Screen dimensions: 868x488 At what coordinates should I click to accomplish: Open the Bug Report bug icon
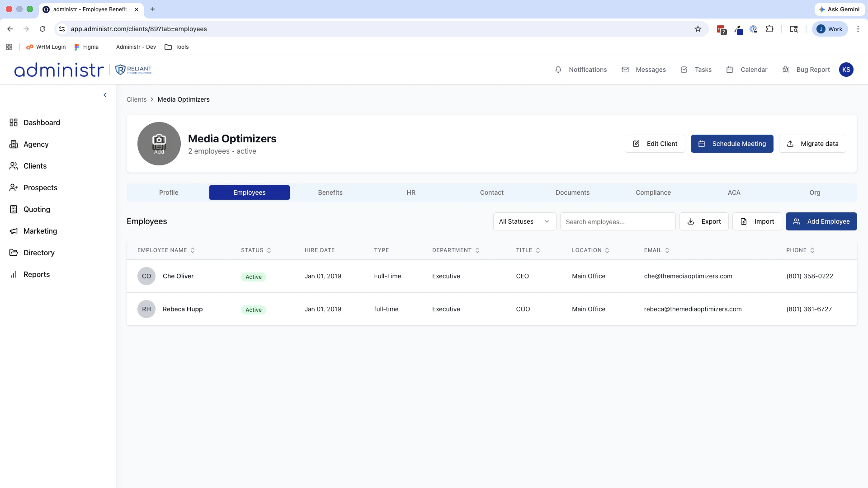(x=786, y=70)
